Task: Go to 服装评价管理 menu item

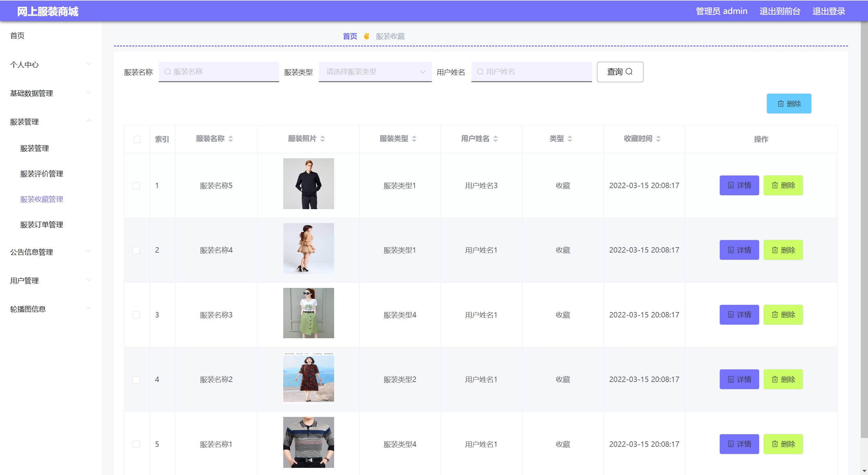Action: click(42, 174)
